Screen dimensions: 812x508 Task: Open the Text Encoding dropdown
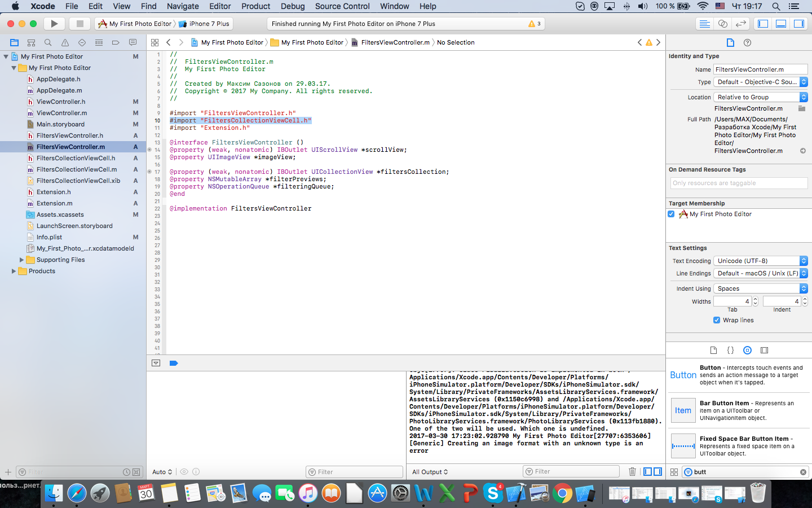click(761, 261)
